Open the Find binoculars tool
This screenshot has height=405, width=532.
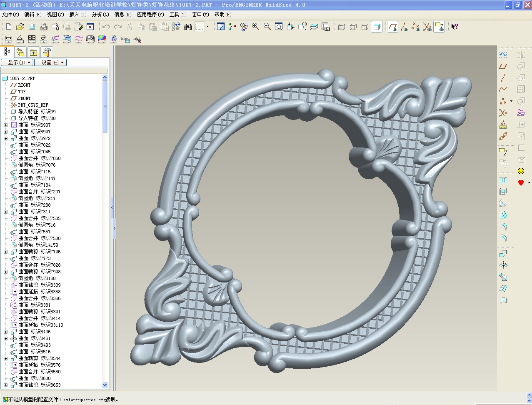188,27
